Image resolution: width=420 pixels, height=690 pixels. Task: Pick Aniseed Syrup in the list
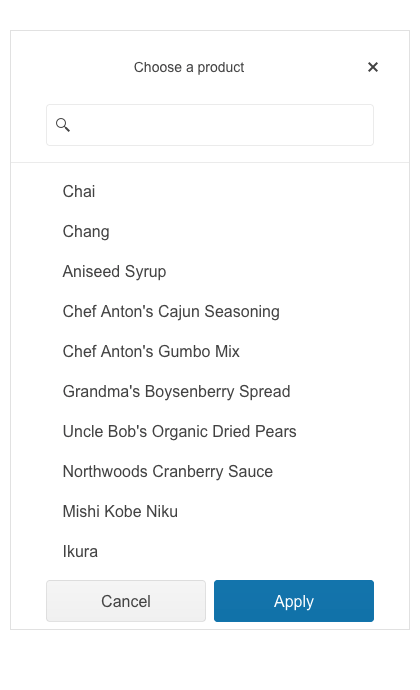210,272
